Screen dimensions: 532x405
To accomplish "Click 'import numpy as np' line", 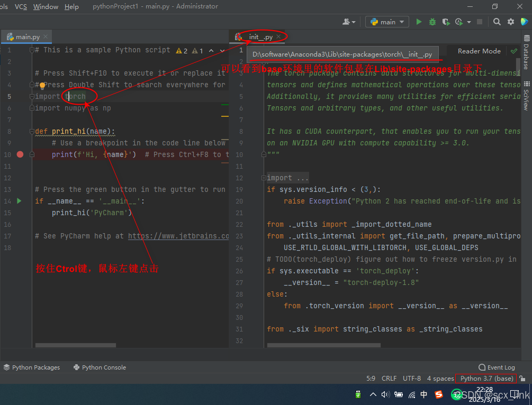I will click(73, 108).
